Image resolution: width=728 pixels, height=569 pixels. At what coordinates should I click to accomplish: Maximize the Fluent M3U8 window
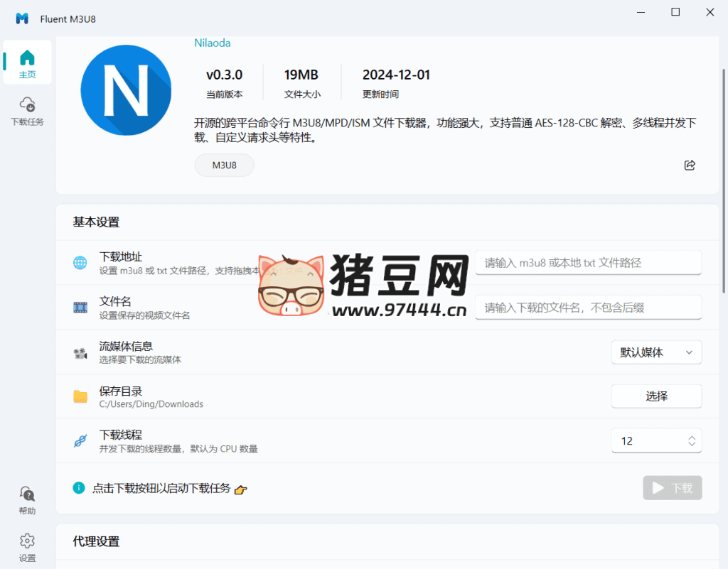[x=675, y=12]
